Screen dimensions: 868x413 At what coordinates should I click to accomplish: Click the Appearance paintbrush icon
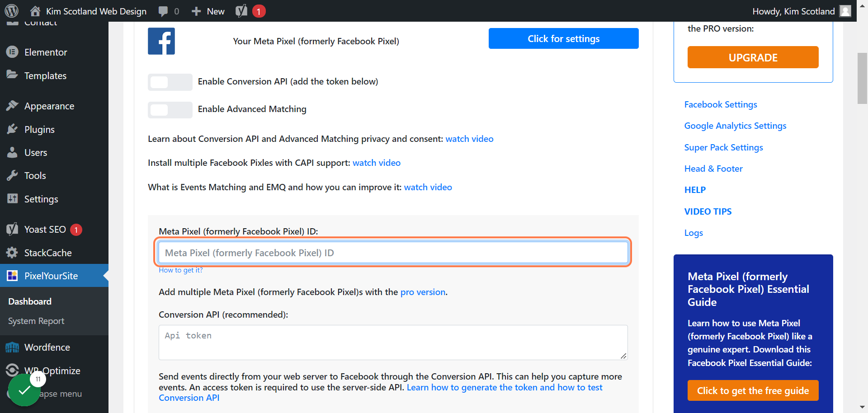pos(12,106)
